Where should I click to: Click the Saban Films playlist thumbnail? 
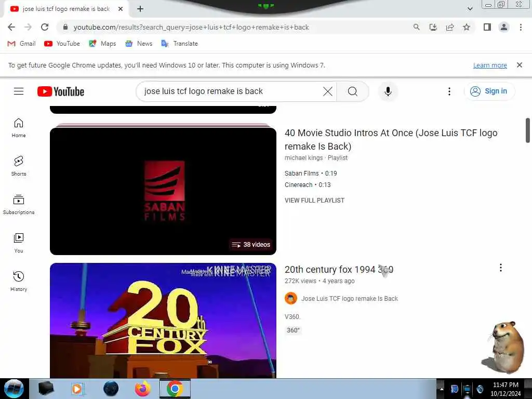coord(163,191)
